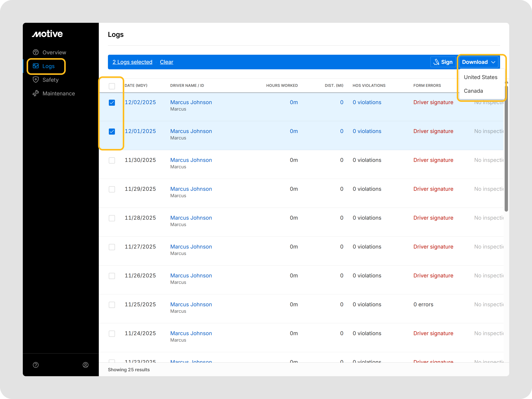Open the help question mark icon
This screenshot has height=399, width=532.
tap(36, 365)
